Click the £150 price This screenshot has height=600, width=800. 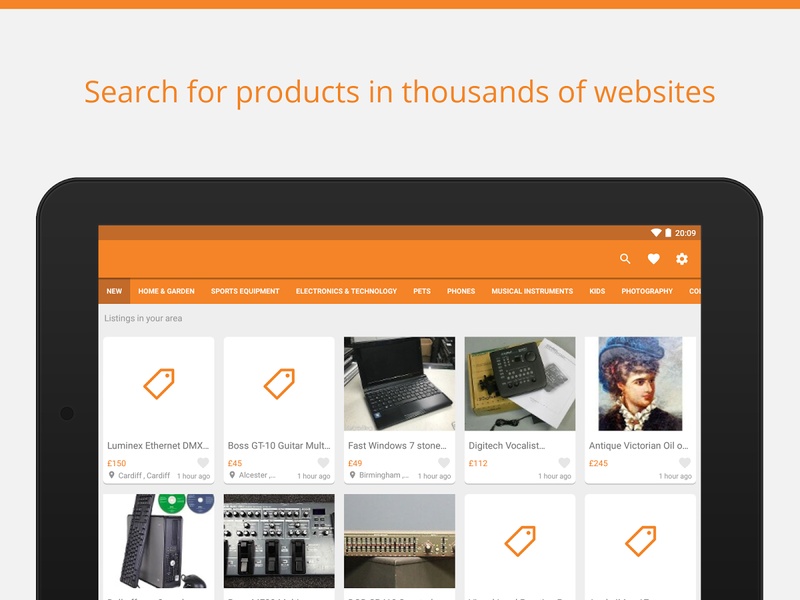[x=117, y=463]
